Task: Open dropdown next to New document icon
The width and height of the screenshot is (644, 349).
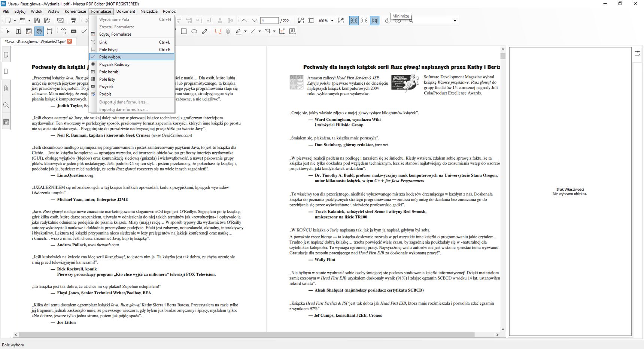Action: click(15, 21)
